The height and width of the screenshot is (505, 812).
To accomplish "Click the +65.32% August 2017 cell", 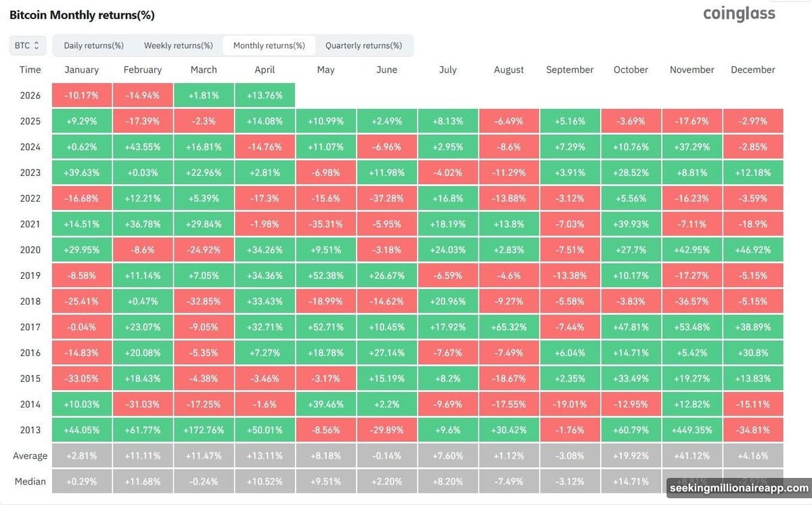I will click(509, 326).
